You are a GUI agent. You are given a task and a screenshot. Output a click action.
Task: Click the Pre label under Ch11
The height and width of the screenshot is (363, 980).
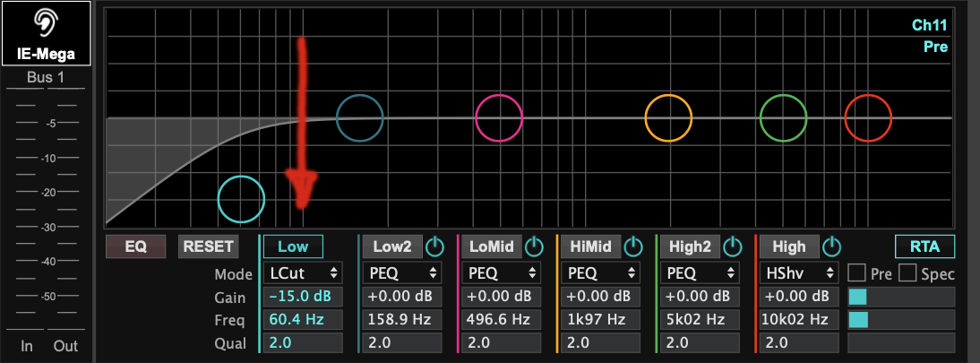click(935, 47)
